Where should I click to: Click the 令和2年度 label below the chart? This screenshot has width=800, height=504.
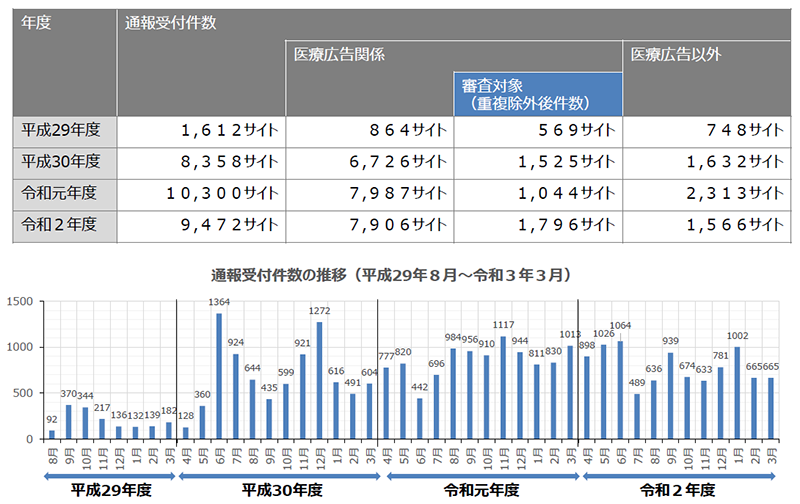pos(679,490)
